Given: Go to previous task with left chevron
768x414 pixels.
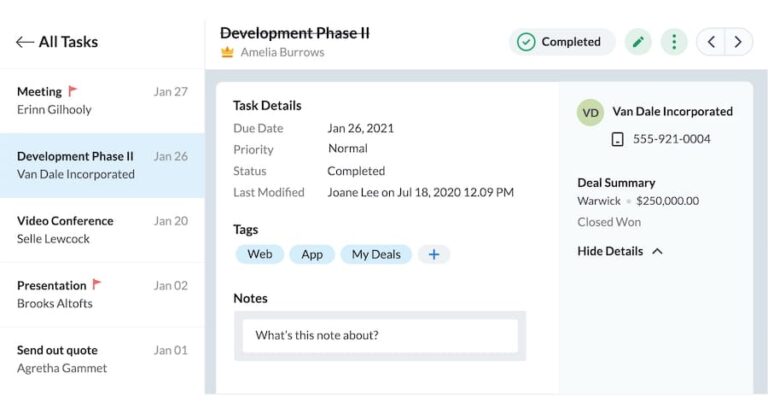Looking at the screenshot, I should [x=711, y=42].
